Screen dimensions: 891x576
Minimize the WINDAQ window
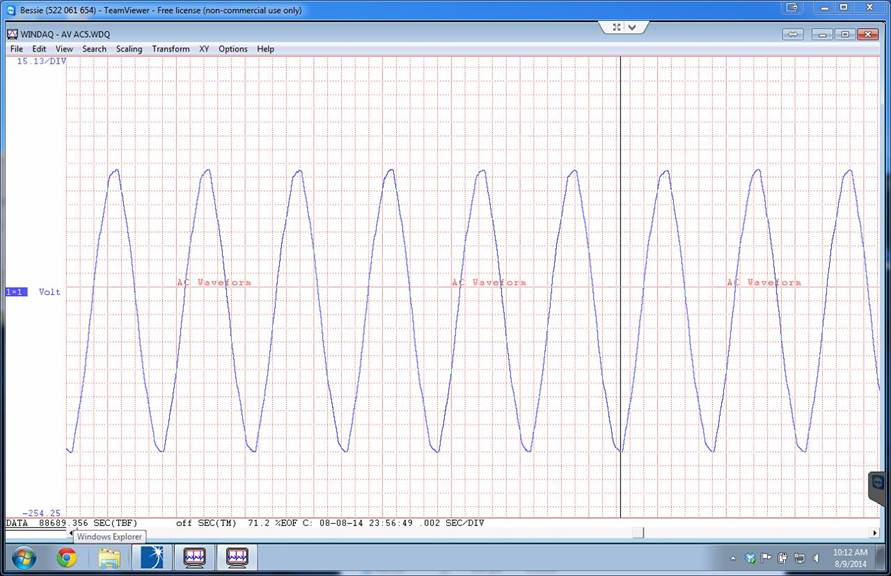tap(822, 35)
